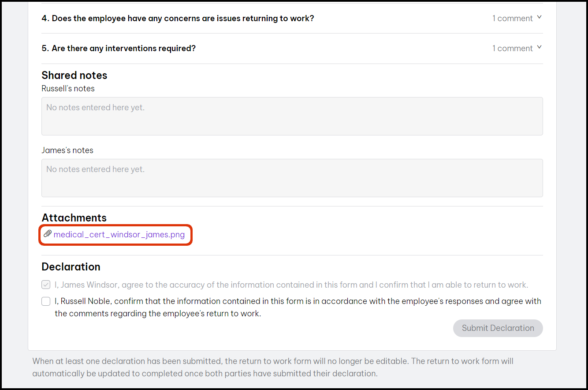Show the 1 comment on question 5
Viewport: 588px width, 390px height.
click(512, 49)
